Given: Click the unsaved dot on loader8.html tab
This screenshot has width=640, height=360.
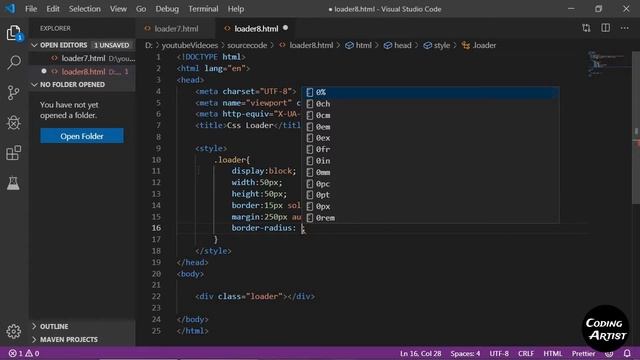Looking at the screenshot, I should coord(286,28).
